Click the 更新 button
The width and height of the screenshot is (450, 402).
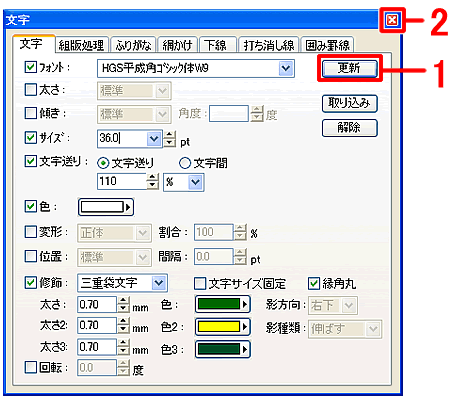349,68
